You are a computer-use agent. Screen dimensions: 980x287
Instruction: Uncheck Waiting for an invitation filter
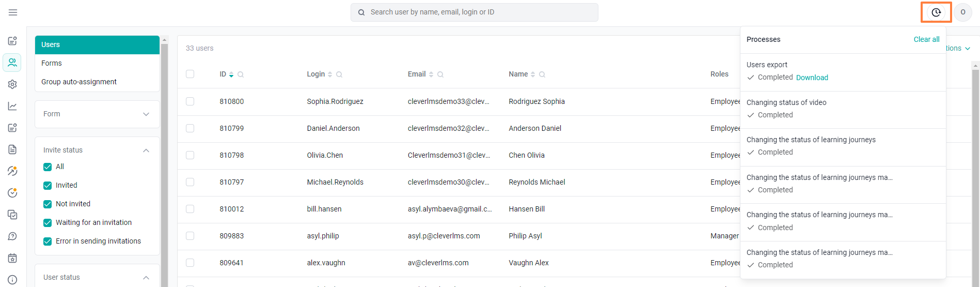[x=48, y=222]
